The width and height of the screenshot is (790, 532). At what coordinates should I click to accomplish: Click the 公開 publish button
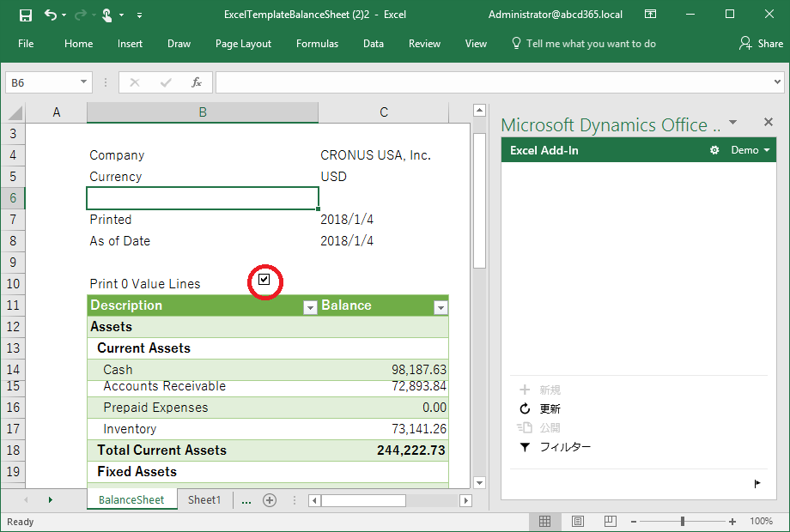(x=538, y=428)
